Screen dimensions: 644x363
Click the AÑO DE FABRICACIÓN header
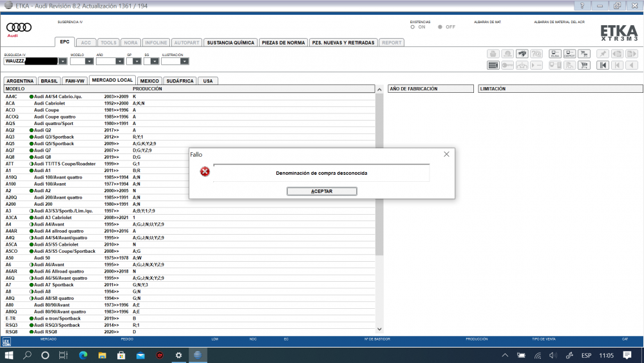430,89
